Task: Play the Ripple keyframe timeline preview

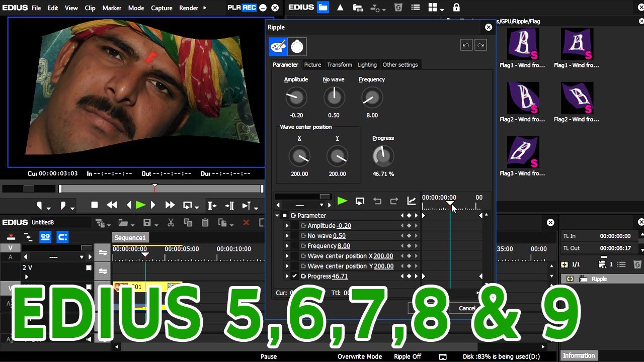Action: [342, 201]
